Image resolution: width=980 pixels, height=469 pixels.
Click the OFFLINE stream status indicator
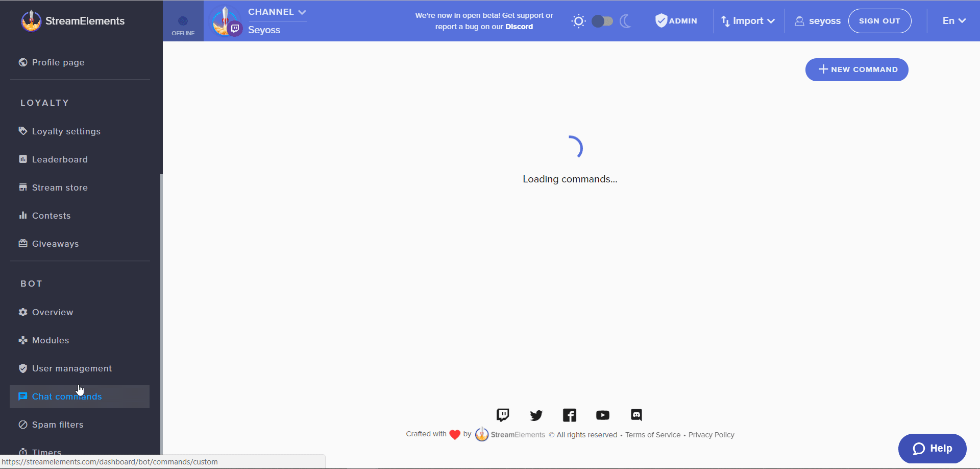(x=183, y=21)
